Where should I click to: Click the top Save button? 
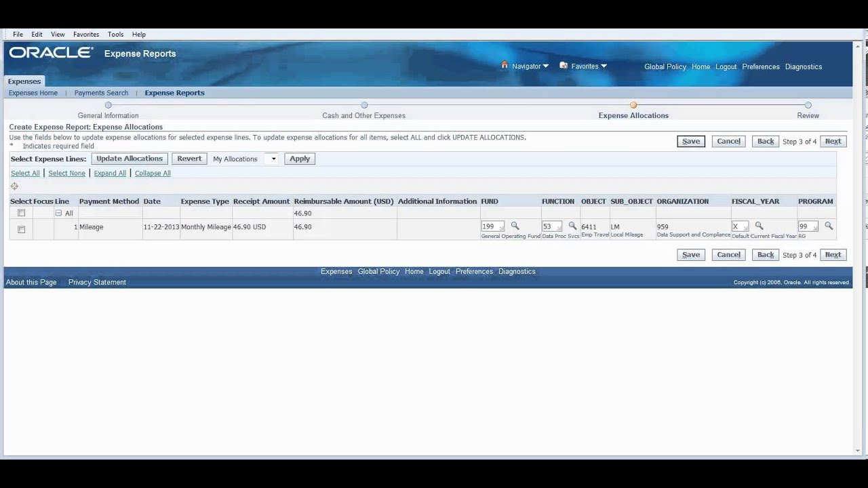pyautogui.click(x=691, y=141)
